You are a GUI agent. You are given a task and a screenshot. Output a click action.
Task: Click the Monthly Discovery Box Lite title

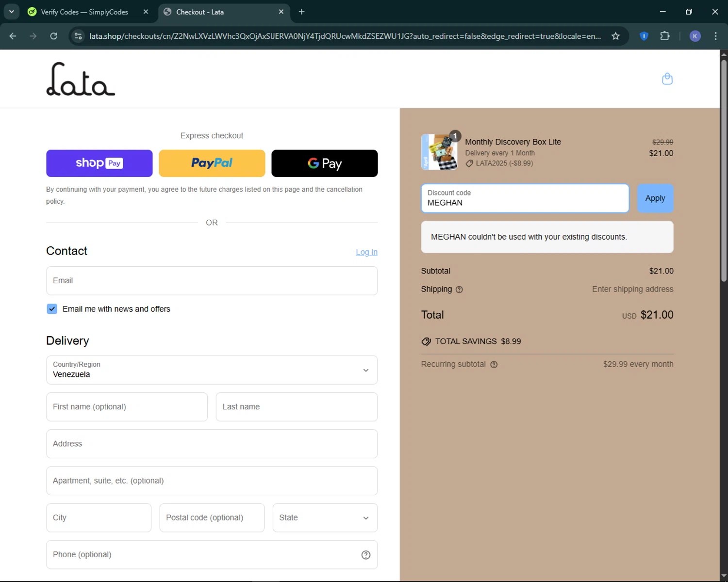pyautogui.click(x=513, y=142)
